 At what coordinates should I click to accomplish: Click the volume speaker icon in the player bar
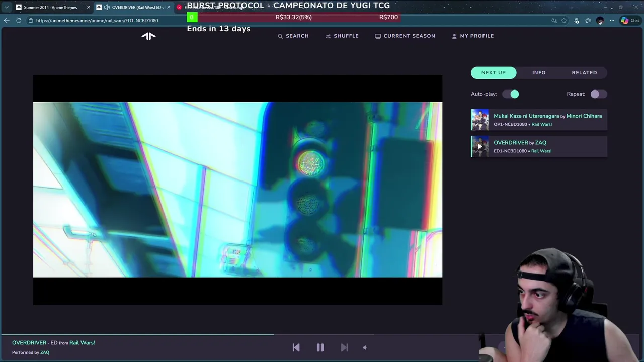(x=365, y=347)
